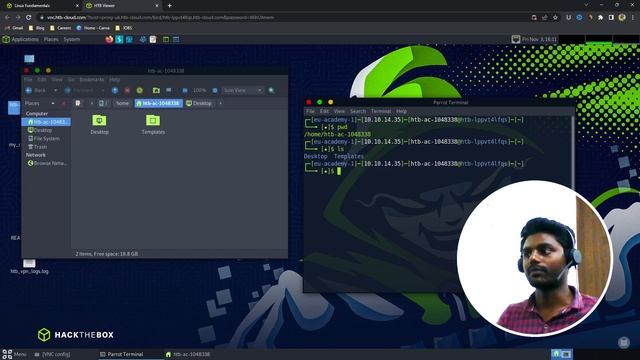Open the Menu button in bottom panel
The height and width of the screenshot is (360, 640).
coord(15,354)
